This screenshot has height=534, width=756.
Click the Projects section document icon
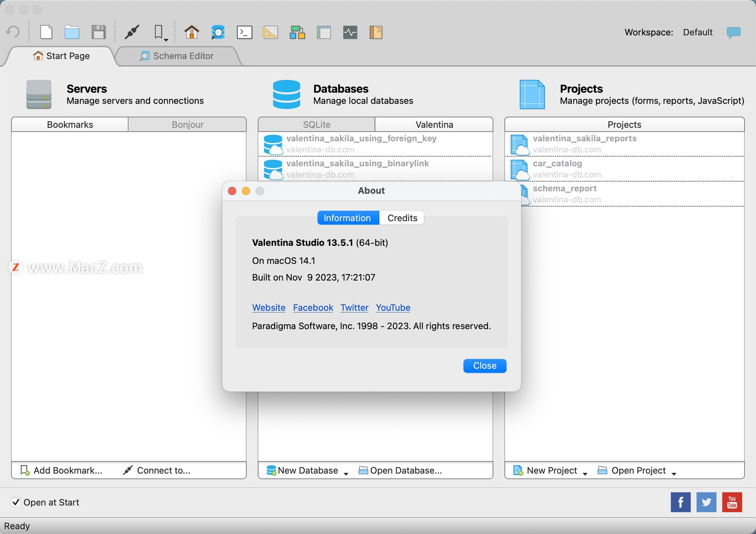coord(532,94)
